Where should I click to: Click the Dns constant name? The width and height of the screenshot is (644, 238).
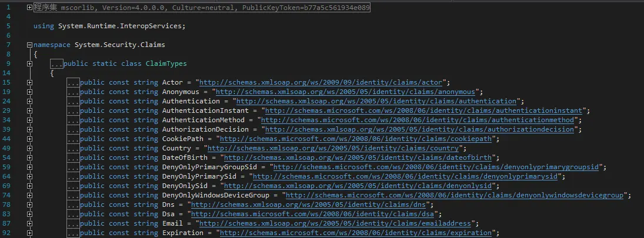pos(168,205)
